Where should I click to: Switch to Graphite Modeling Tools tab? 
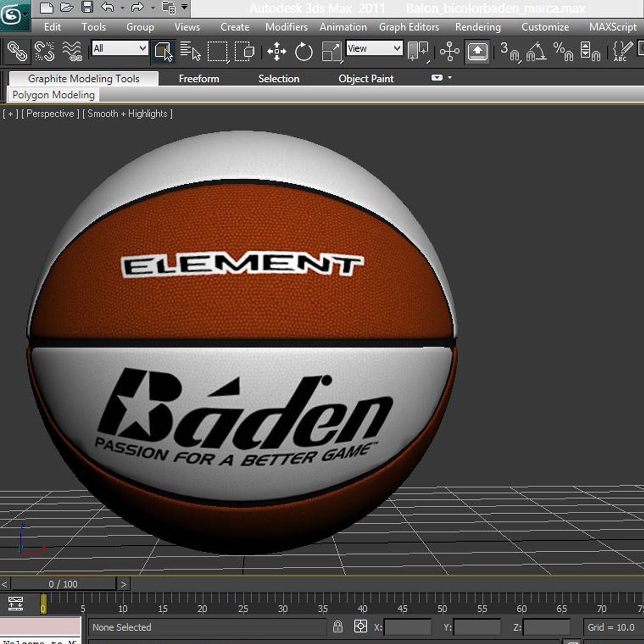coord(84,78)
